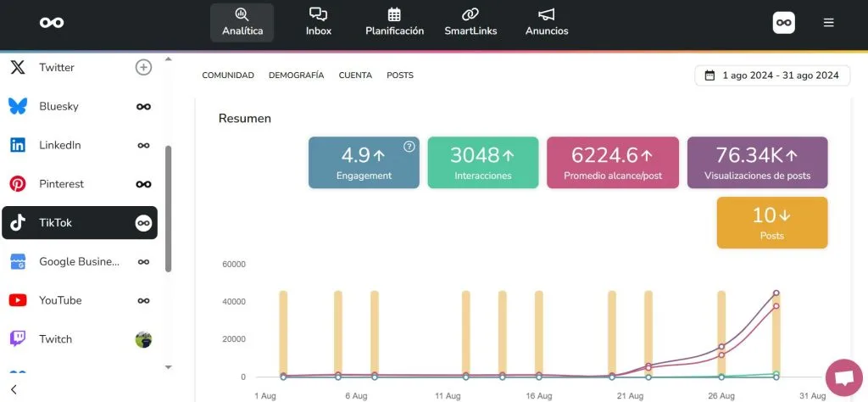Open the Analítica section
This screenshot has width=868, height=402.
point(242,22)
